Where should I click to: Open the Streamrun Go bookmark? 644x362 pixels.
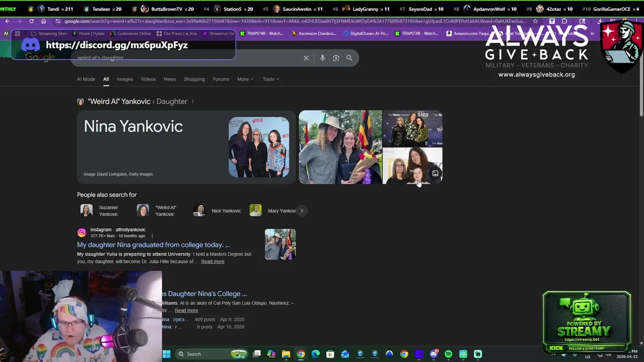point(218,33)
